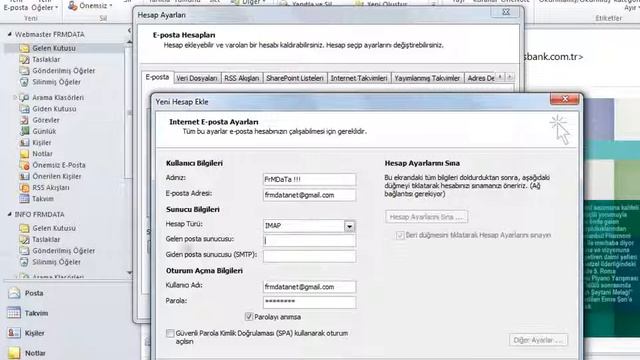Switch to the Veri Dosyaları tab

[197, 78]
